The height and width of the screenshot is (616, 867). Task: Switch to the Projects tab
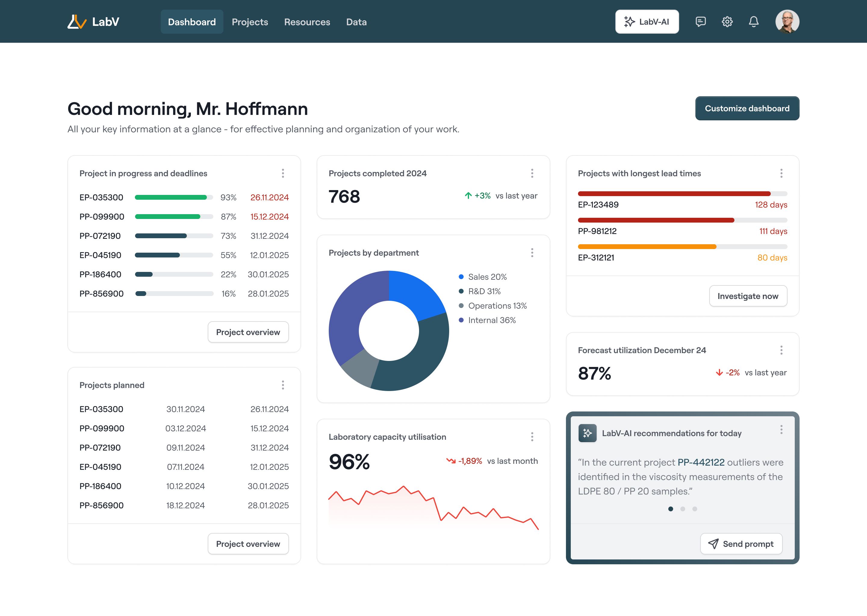click(x=250, y=22)
